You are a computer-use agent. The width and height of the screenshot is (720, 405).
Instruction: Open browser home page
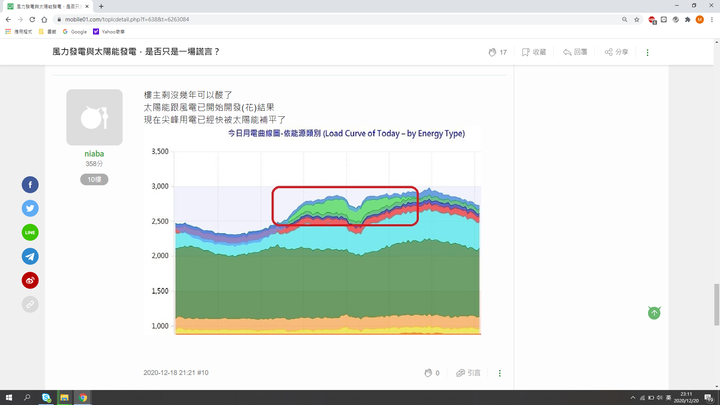pyautogui.click(x=44, y=19)
